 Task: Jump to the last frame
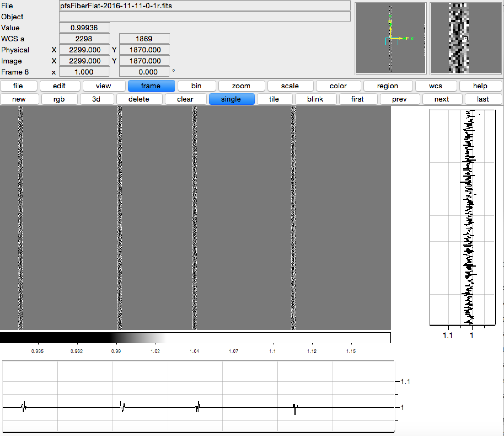pos(483,99)
